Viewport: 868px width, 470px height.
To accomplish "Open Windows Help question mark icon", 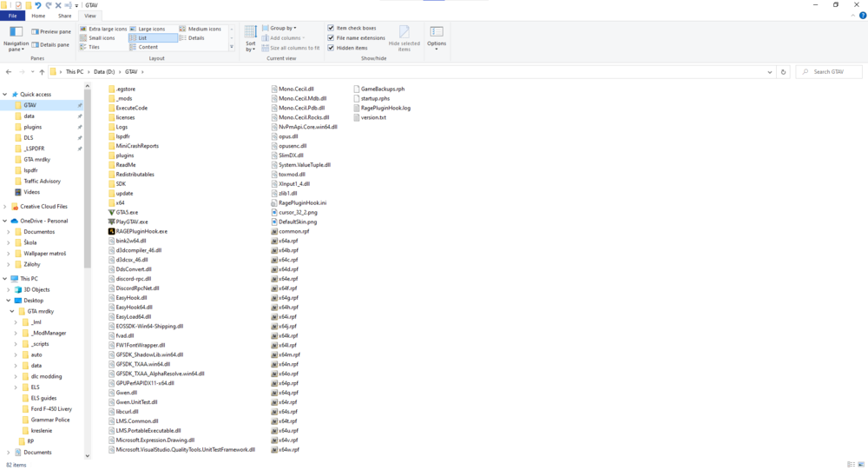I will [x=863, y=17].
